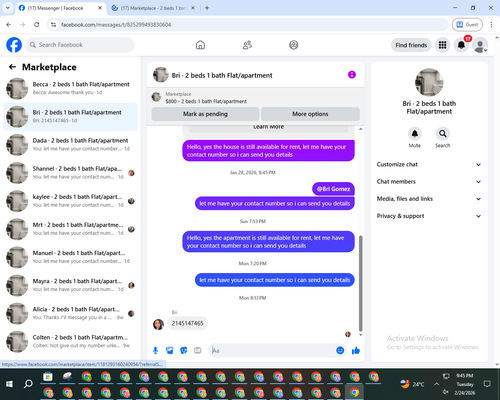Image resolution: width=500 pixels, height=400 pixels.
Task: Click the chat scrollbar thumb
Action: click(x=360, y=283)
